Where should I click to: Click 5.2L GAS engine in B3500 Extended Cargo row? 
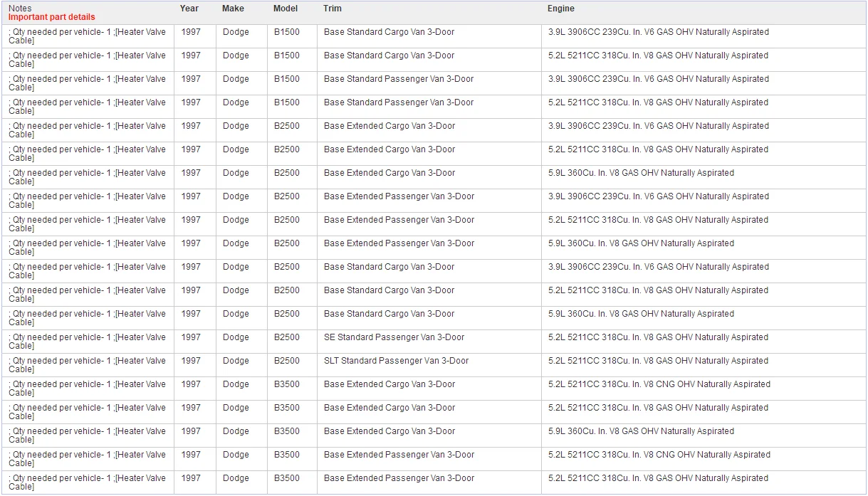(659, 408)
